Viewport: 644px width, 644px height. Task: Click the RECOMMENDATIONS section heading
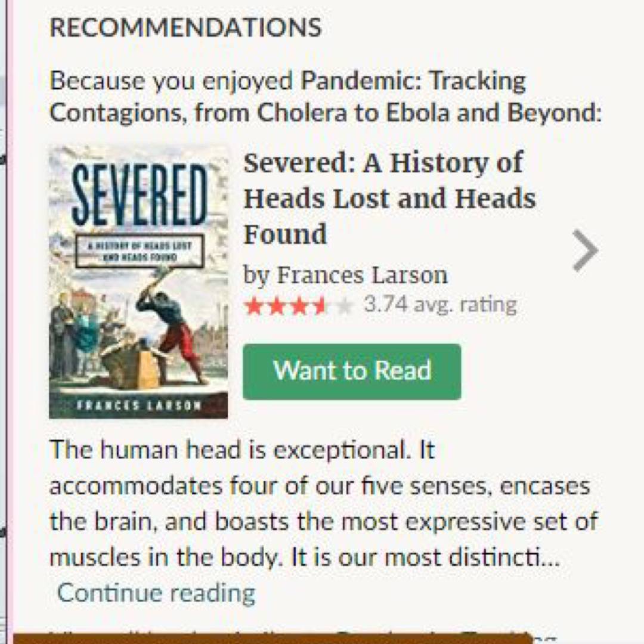(185, 27)
